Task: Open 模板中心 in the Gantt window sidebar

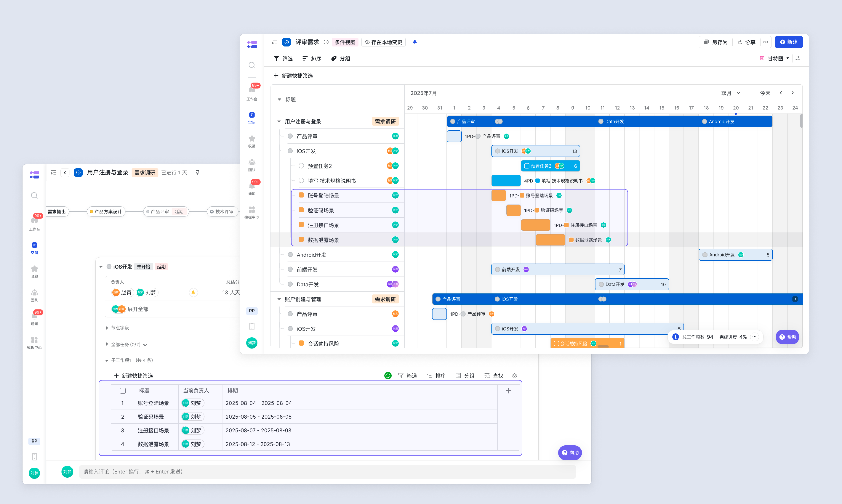Action: (252, 213)
